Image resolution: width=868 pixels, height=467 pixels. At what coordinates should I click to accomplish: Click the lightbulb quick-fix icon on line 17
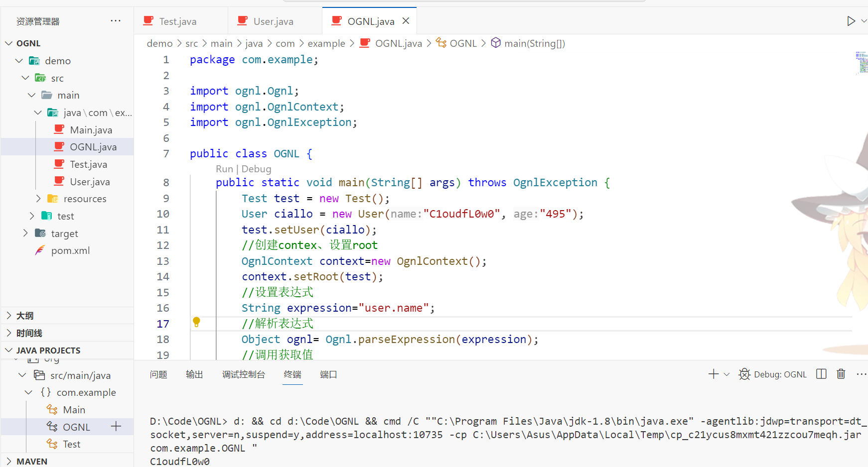(x=196, y=322)
